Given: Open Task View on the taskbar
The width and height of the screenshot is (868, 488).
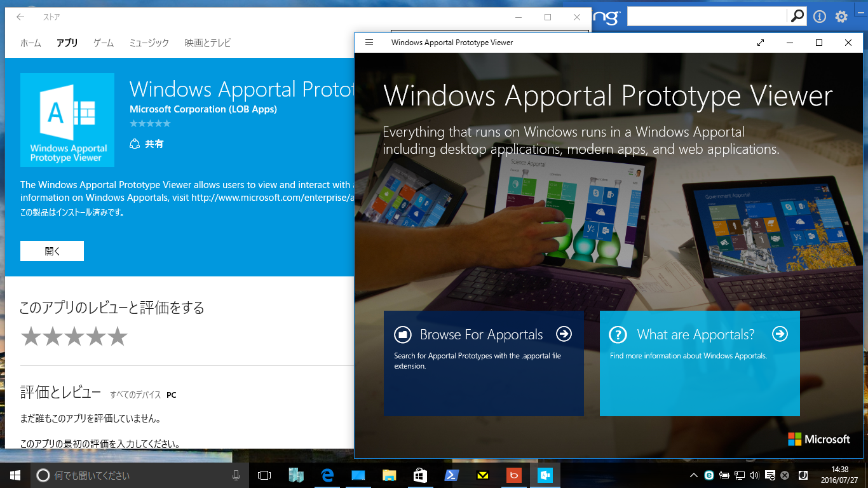Looking at the screenshot, I should pos(264,475).
